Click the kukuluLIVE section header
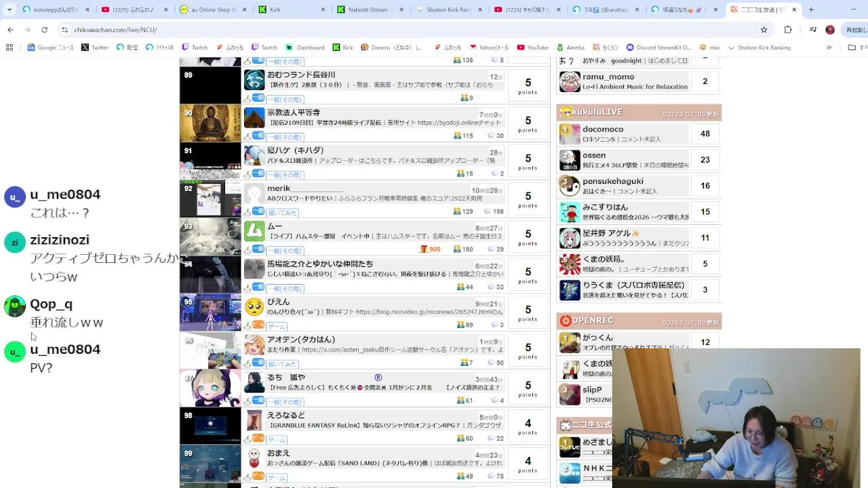868x488 pixels. point(639,112)
